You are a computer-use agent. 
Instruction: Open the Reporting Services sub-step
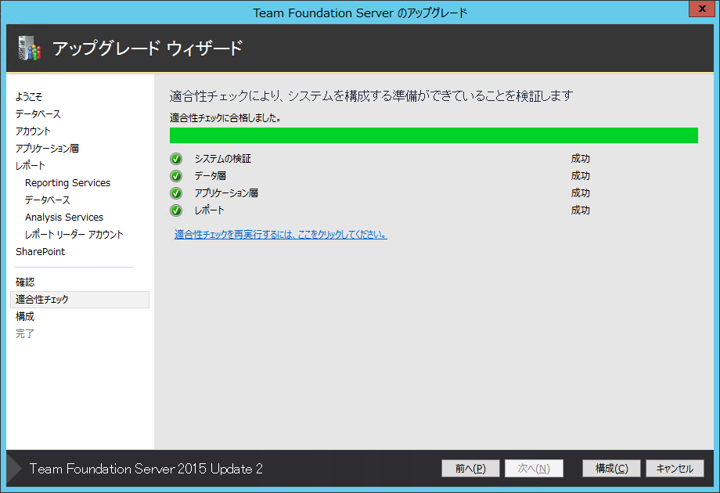68,183
